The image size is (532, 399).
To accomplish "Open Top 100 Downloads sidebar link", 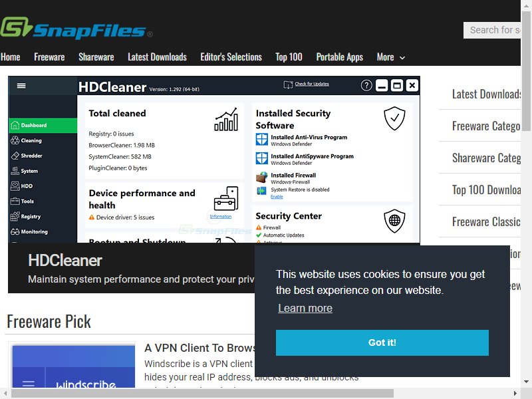I will (486, 190).
